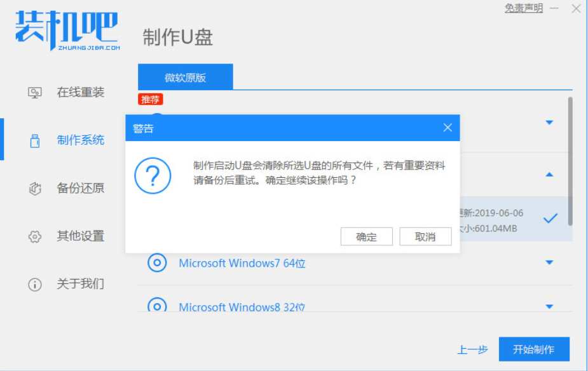Click the gear icon for 其他设置
The height and width of the screenshot is (371, 588).
(x=35, y=236)
